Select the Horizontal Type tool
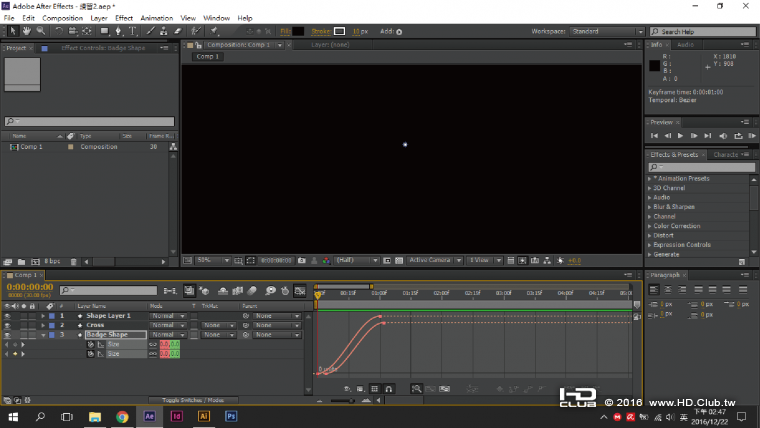This screenshot has width=760, height=428. point(134,31)
